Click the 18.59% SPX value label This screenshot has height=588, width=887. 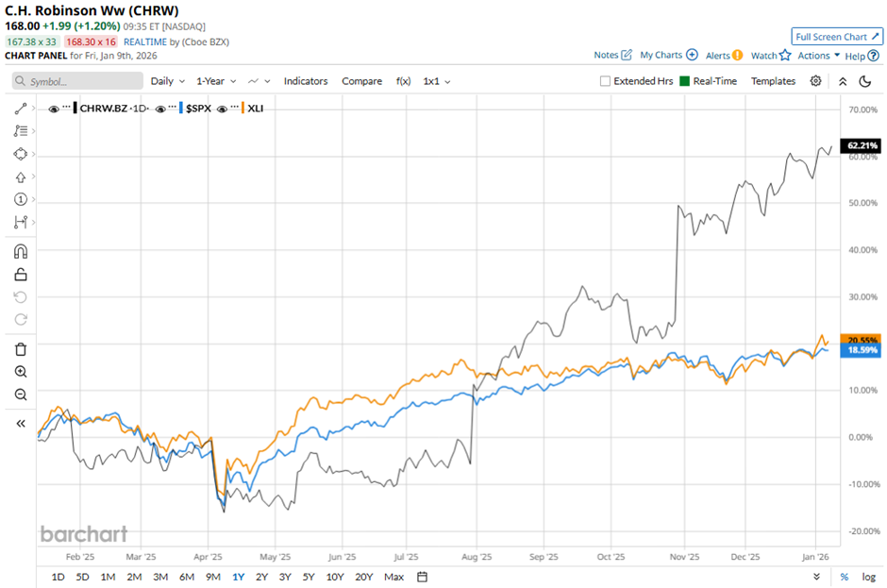point(861,350)
